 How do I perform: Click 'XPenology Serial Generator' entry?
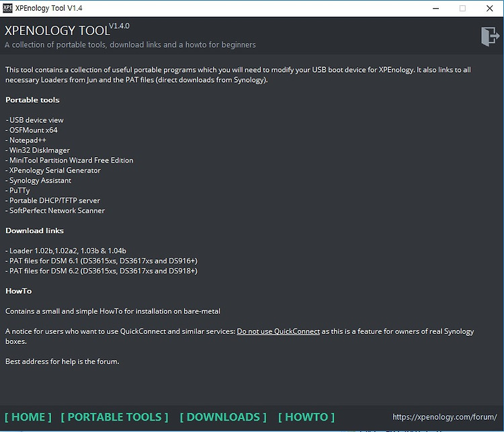coord(53,170)
